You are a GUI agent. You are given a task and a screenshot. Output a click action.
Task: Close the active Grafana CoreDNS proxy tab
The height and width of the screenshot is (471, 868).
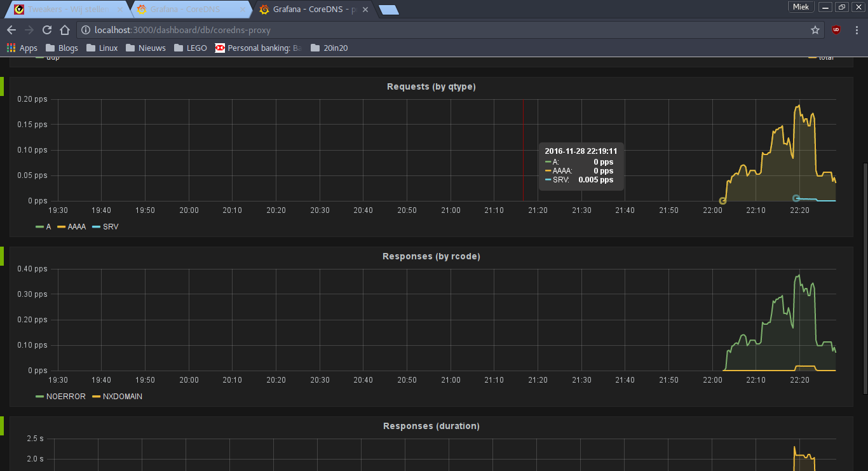(365, 10)
